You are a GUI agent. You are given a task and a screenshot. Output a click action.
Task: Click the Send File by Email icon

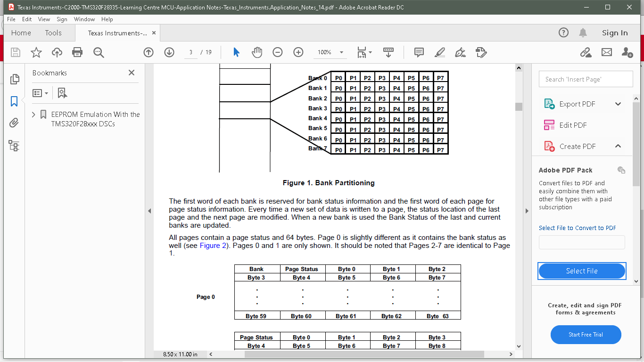click(607, 52)
